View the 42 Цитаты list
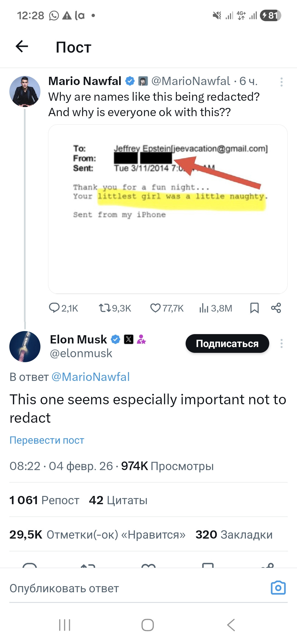 point(118,500)
